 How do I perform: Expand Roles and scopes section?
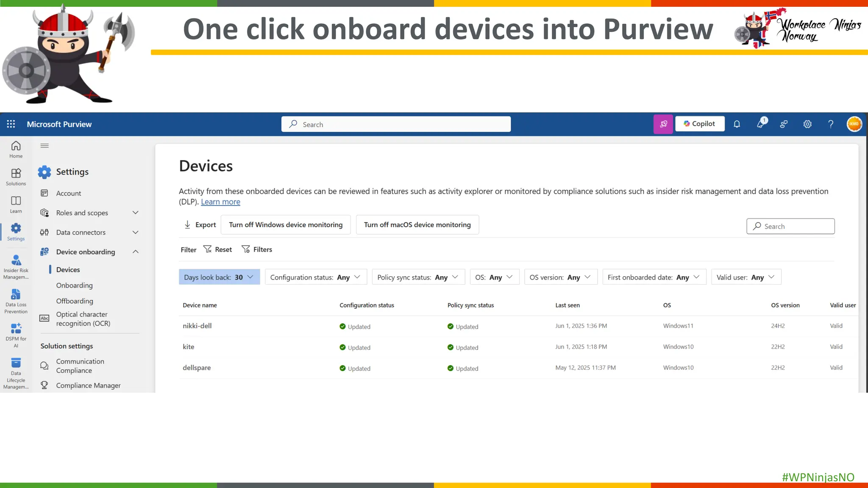tap(135, 213)
